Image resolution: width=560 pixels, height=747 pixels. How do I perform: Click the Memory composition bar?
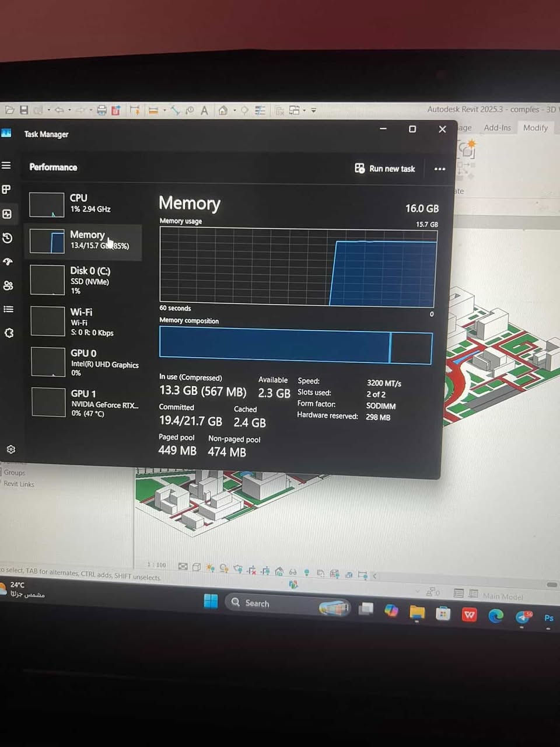coord(296,345)
